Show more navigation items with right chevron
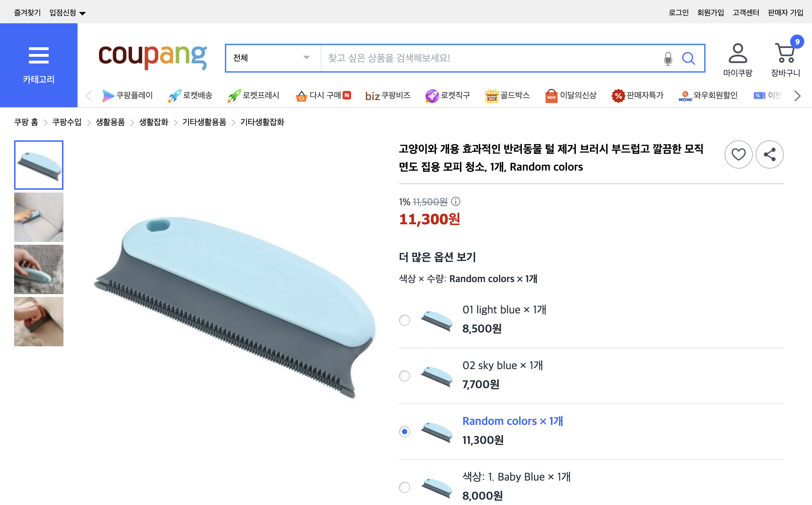Viewport: 812px width, 505px height. tap(797, 95)
